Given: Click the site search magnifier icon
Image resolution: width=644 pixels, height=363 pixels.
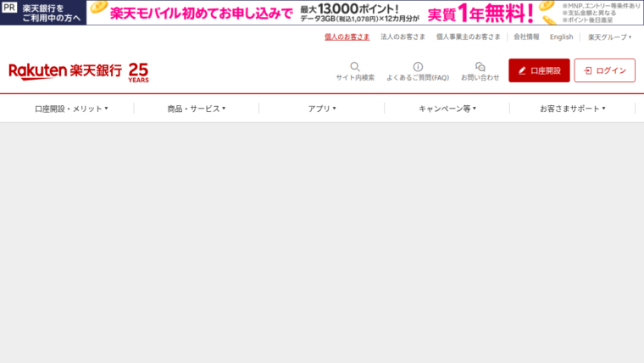Looking at the screenshot, I should (355, 67).
